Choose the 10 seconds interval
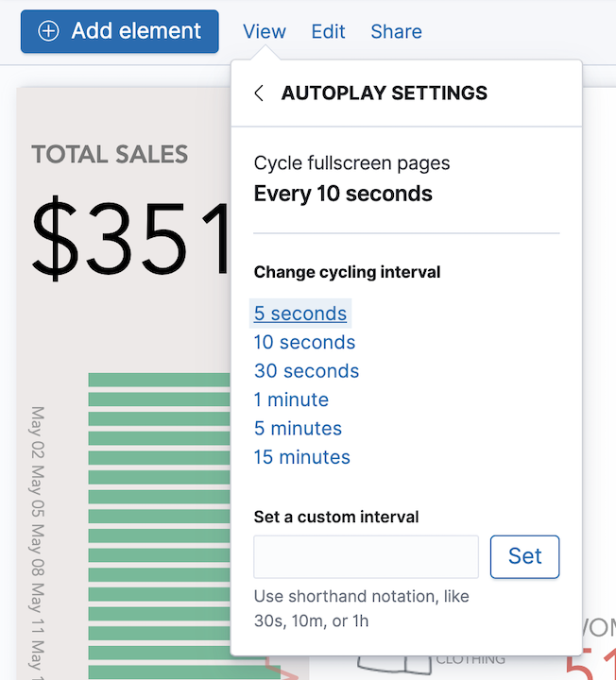The image size is (616, 680). click(304, 342)
